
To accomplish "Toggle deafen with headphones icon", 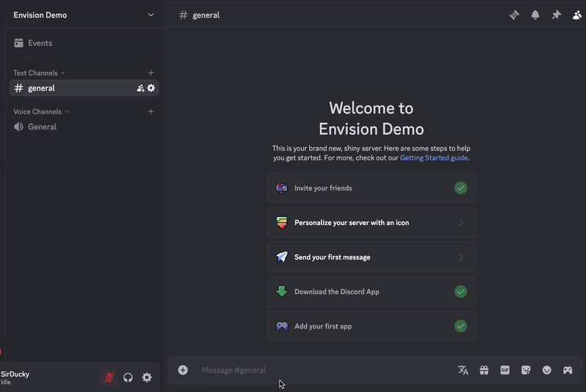I will 127,377.
